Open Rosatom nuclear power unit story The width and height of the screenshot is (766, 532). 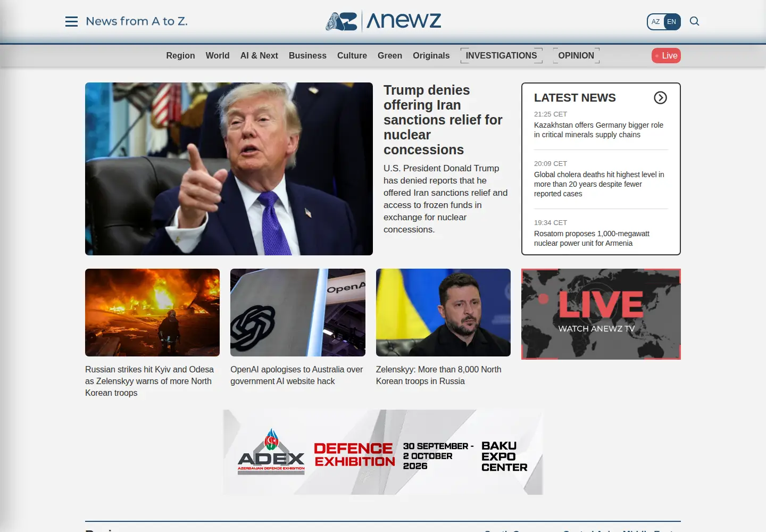click(592, 238)
